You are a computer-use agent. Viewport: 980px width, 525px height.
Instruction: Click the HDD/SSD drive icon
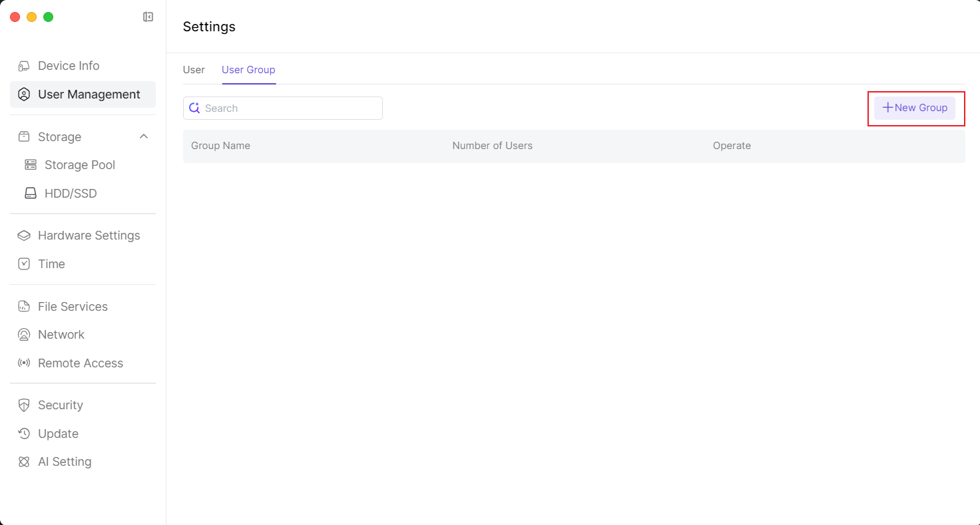[x=31, y=194]
